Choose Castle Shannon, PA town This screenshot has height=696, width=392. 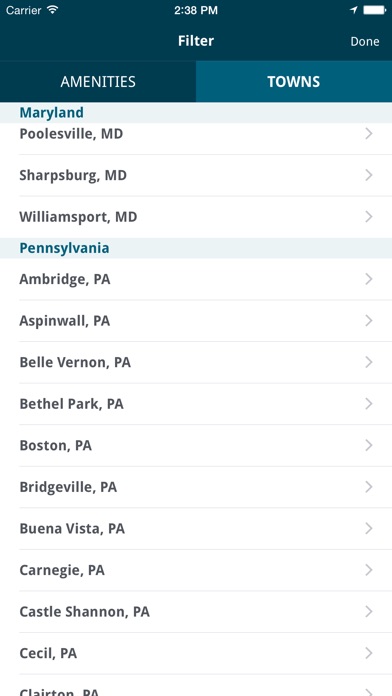pos(196,612)
